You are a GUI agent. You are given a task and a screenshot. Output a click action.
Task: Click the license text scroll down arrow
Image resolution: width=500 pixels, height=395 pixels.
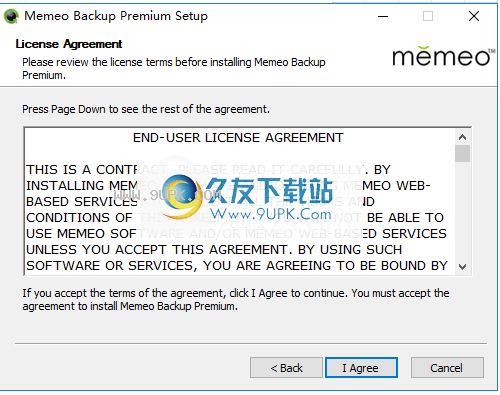462,267
